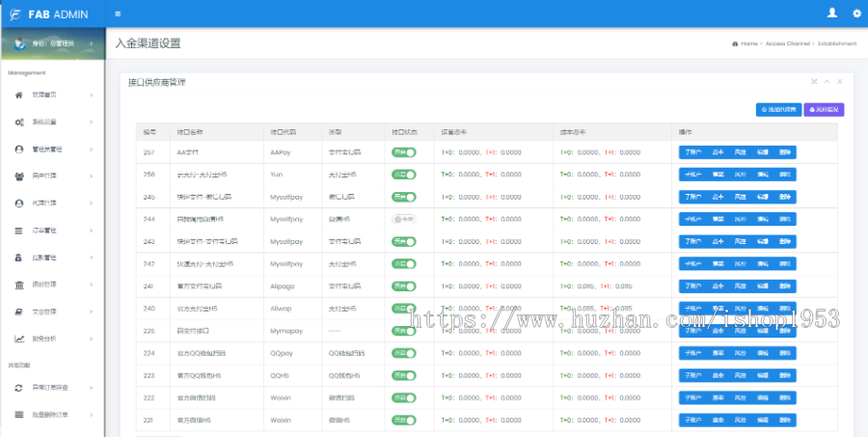The height and width of the screenshot is (437, 868).
Task: Click 删除 button for row 222 官方微信扫码
Action: [785, 397]
